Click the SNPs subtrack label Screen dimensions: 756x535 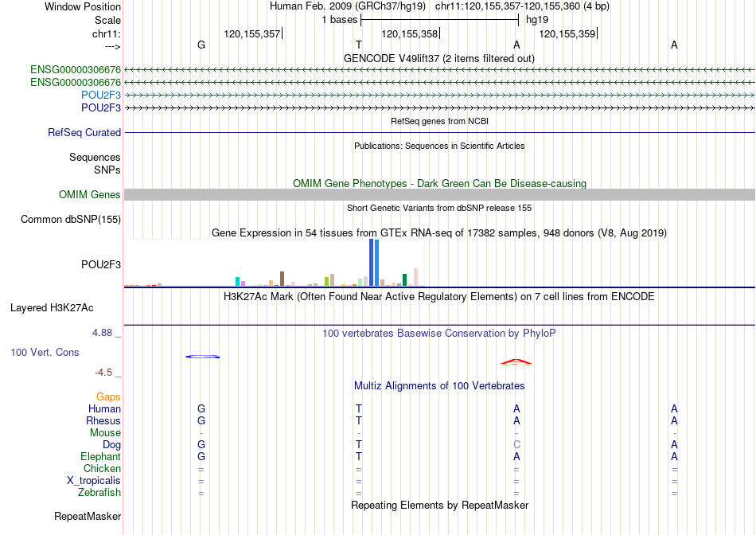point(107,170)
